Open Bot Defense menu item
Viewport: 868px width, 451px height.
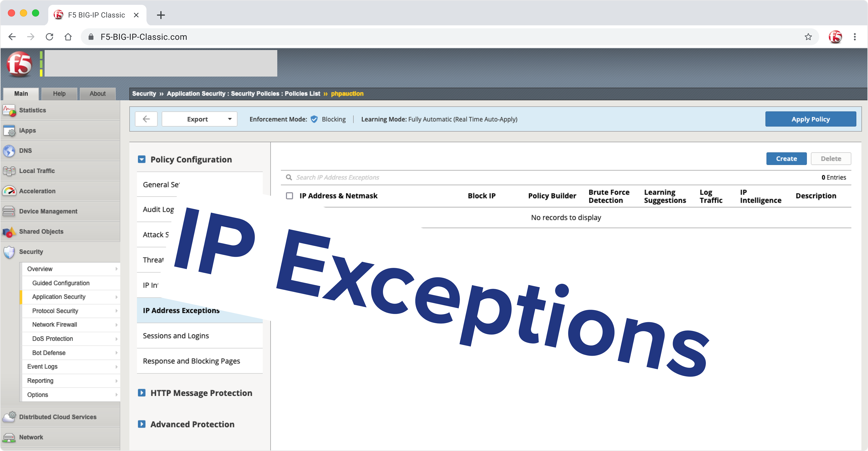pos(71,353)
